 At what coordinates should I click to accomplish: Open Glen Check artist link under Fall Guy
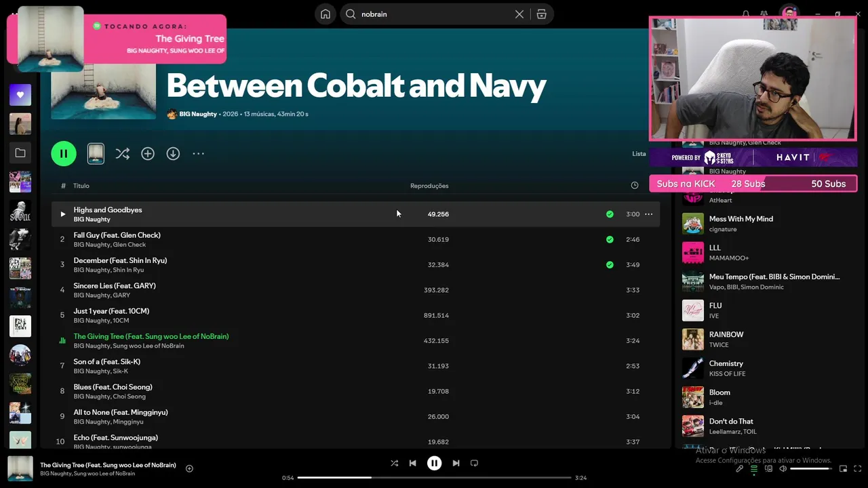point(130,245)
